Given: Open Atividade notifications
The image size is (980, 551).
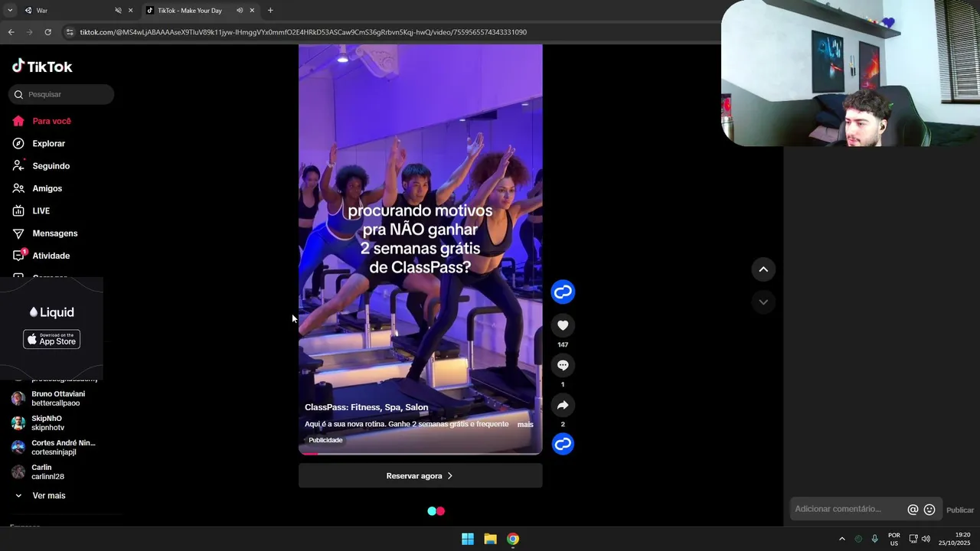Looking at the screenshot, I should click(x=41, y=256).
